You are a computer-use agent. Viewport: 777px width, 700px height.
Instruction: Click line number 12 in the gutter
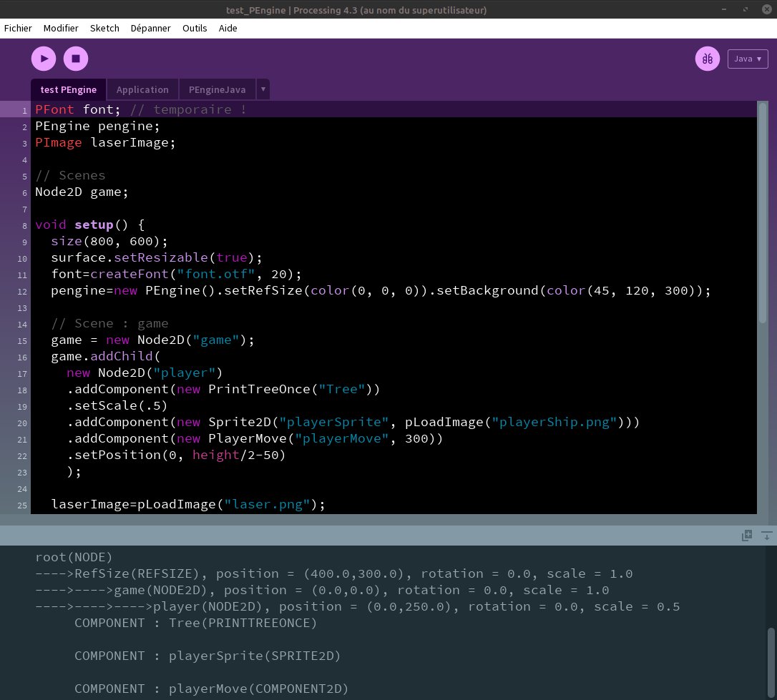coord(22,291)
